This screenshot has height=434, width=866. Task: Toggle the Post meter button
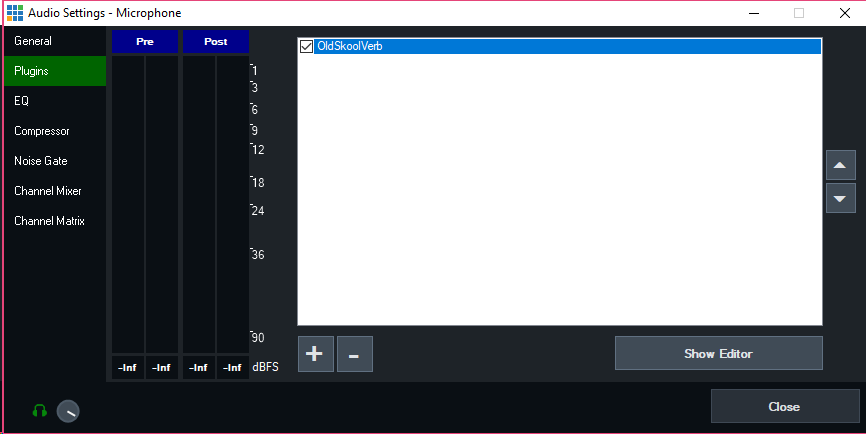coord(215,42)
